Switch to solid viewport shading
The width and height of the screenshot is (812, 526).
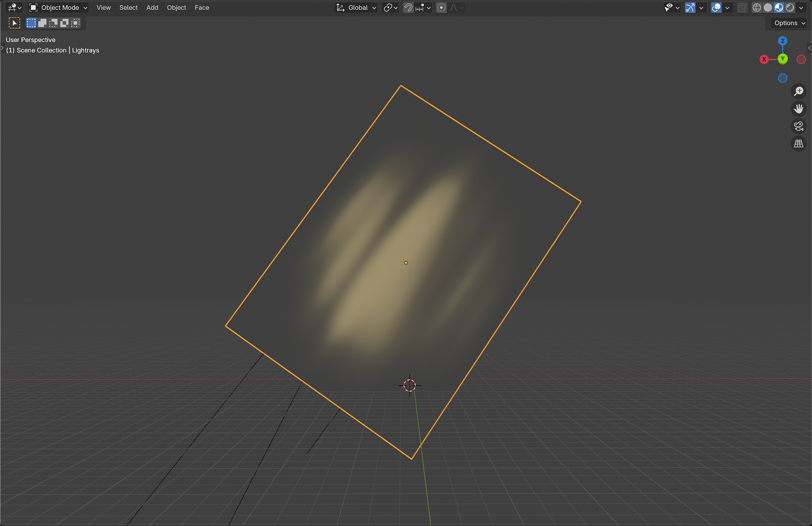[x=768, y=8]
